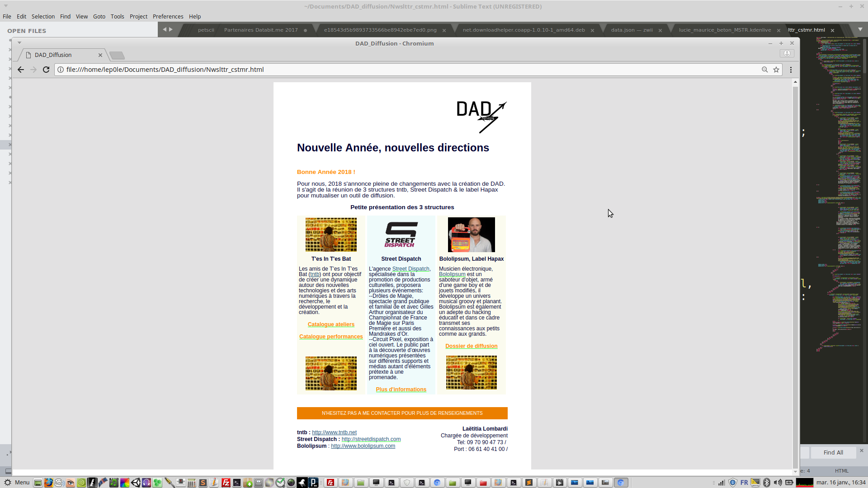Screen dimensions: 868x488
Task: Click the Bluetooth tray icon
Action: [x=766, y=483]
